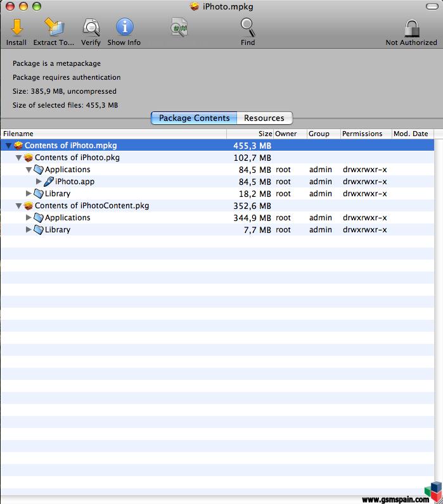Click the 7,7 MB Library folder icon
443x504 pixels.
39,230
